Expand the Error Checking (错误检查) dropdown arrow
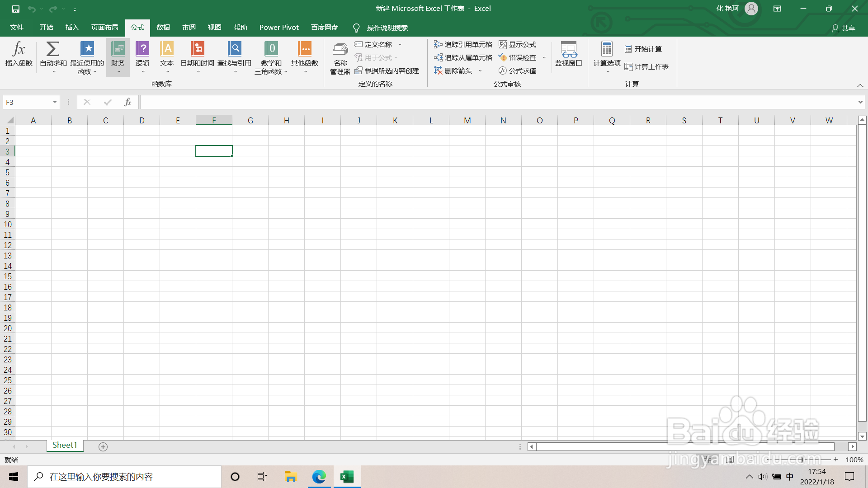Screen dimensions: 868x488 [x=544, y=57]
